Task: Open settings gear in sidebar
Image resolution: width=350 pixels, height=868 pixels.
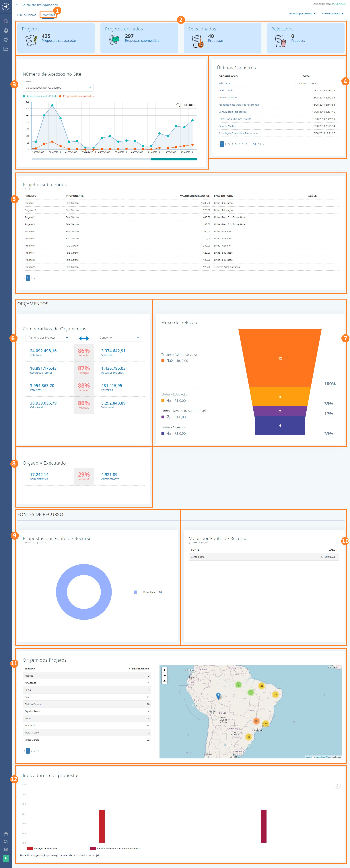Action: click(x=6, y=849)
